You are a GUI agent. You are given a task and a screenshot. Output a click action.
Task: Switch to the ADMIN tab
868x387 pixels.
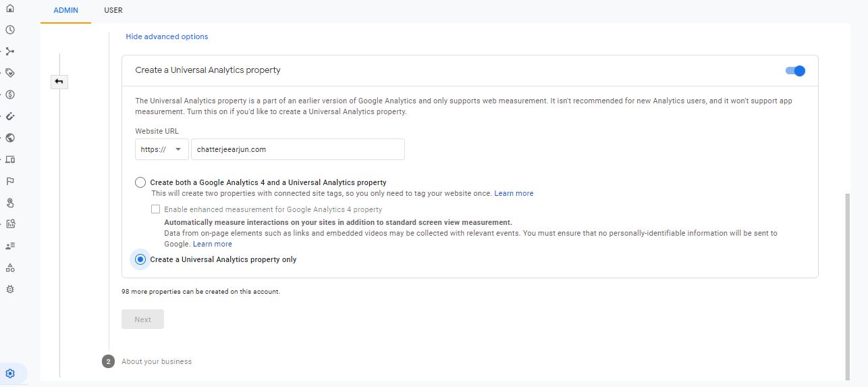point(65,11)
